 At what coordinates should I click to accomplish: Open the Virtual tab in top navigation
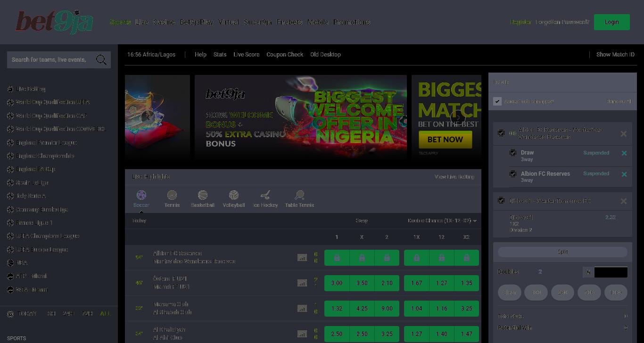click(229, 22)
